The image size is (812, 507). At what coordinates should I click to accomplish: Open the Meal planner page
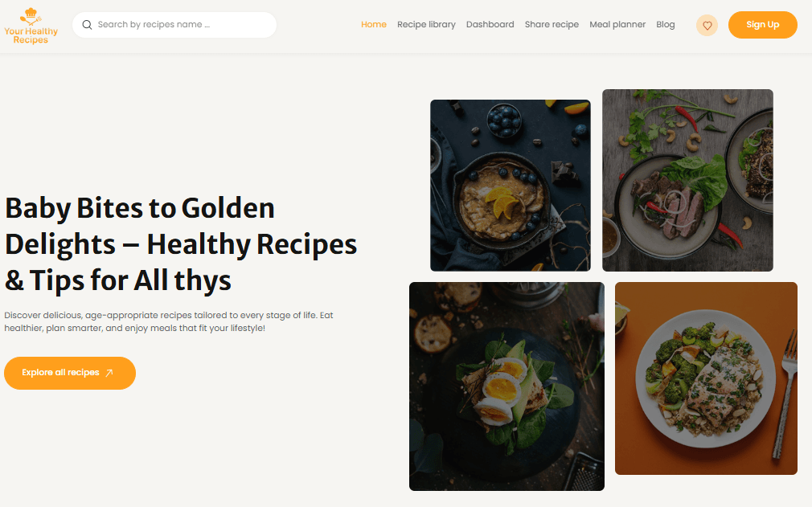point(617,24)
